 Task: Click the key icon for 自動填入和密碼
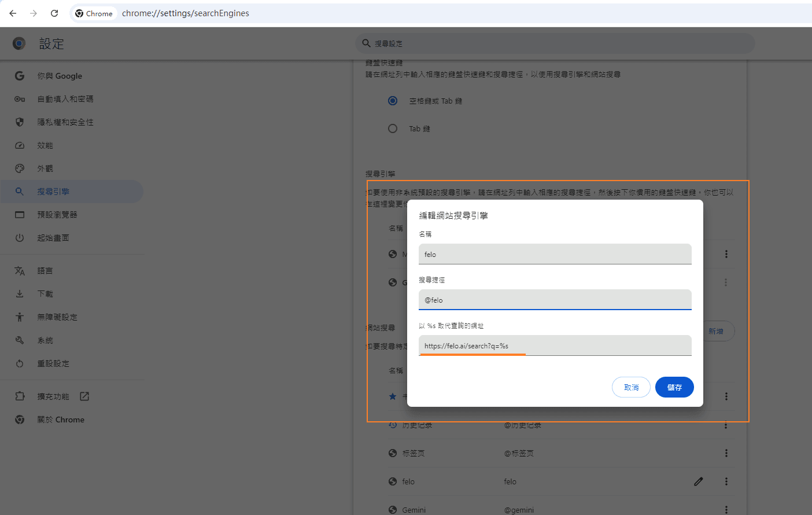(x=20, y=99)
